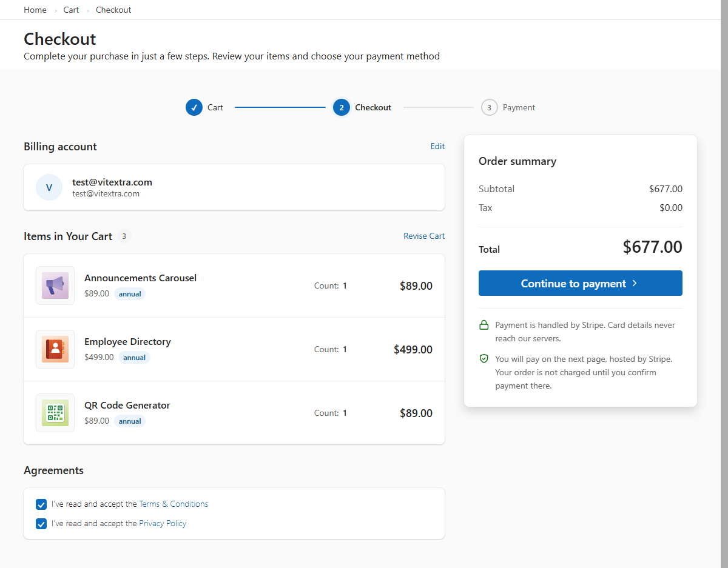728x568 pixels.
Task: Click the Agreements section heading
Action: pos(53,470)
